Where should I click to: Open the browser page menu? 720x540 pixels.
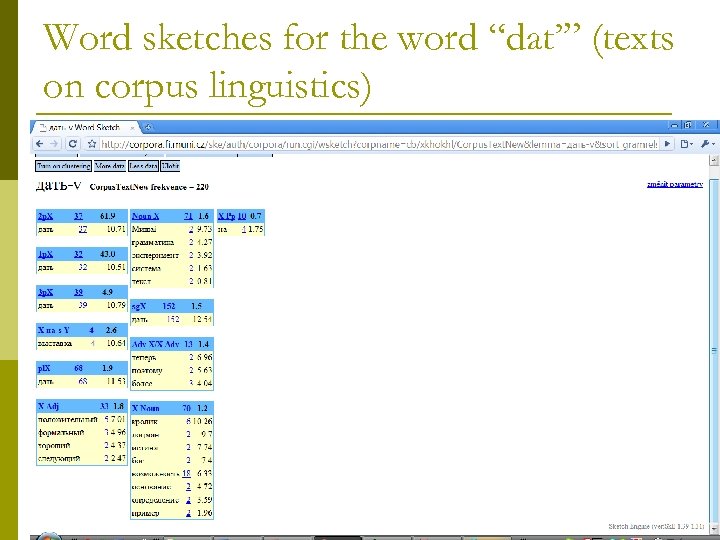[x=686, y=144]
